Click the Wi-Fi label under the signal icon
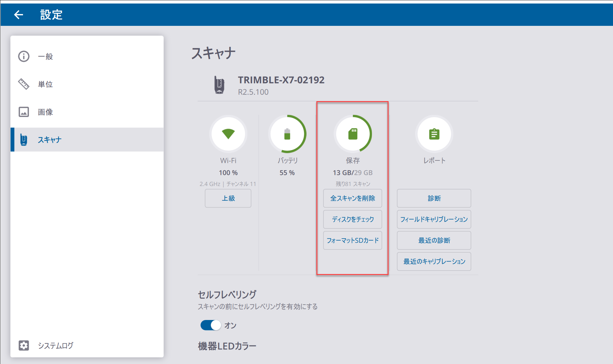Image resolution: width=613 pixels, height=364 pixels. click(228, 160)
